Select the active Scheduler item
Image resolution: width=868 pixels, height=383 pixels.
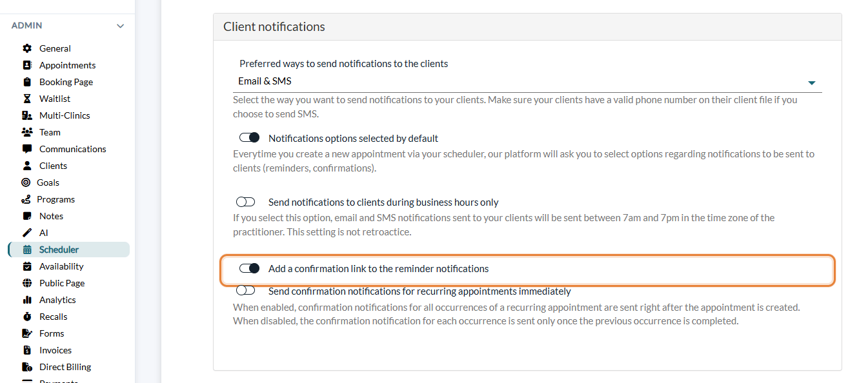(x=69, y=250)
